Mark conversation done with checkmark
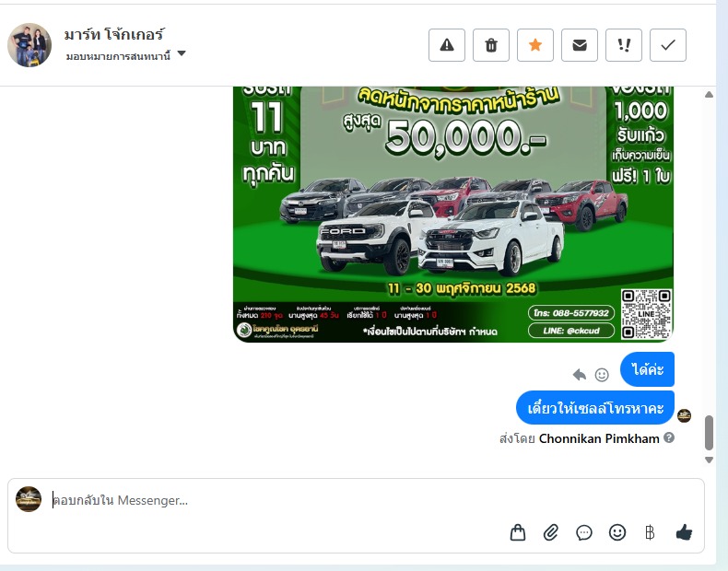Image resolution: width=728 pixels, height=571 pixels. coord(668,45)
